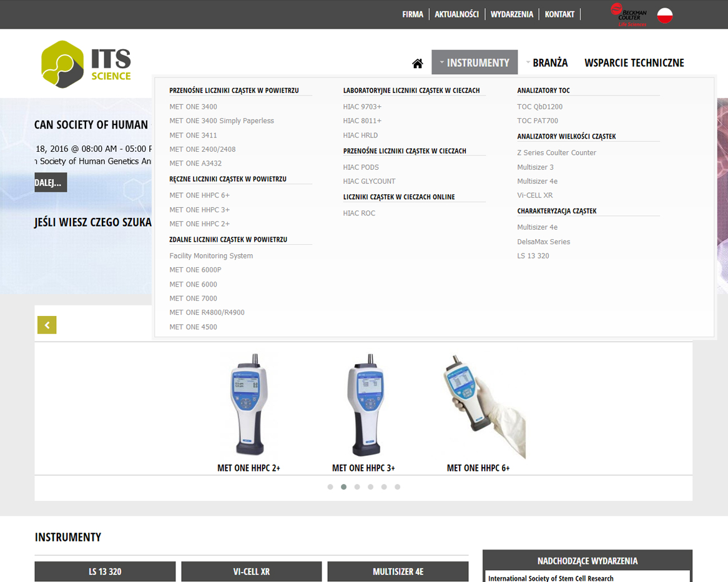
Task: Open MET ONE 2400/2408 link
Action: pyautogui.click(x=202, y=149)
